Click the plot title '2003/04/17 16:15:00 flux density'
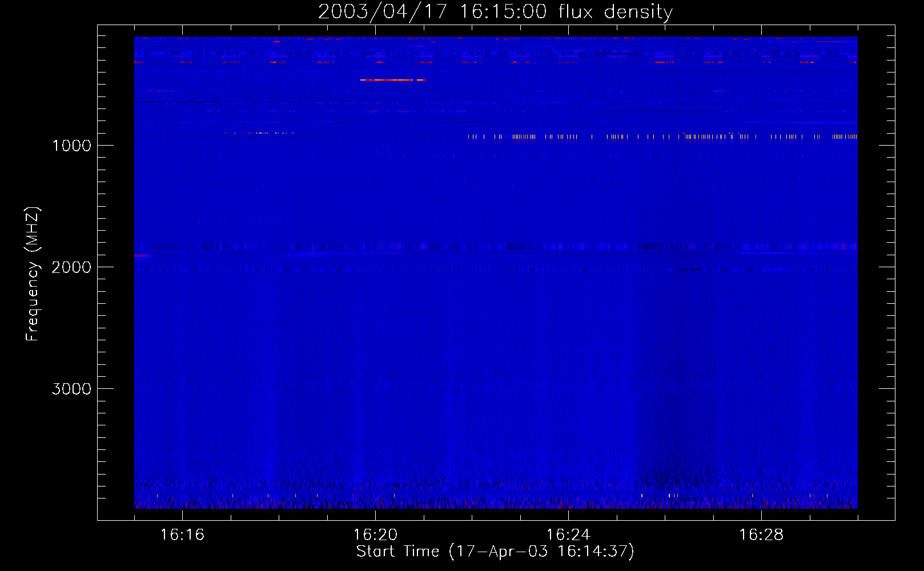924x571 pixels. pos(495,11)
